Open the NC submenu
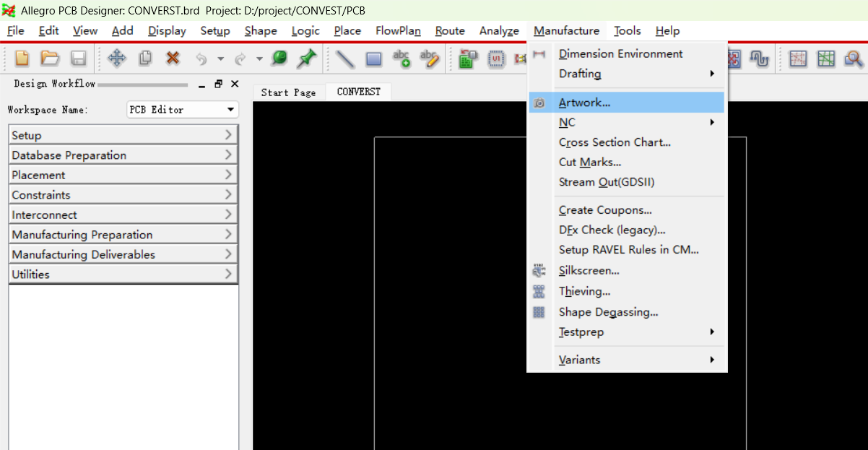868x450 pixels. coord(627,123)
